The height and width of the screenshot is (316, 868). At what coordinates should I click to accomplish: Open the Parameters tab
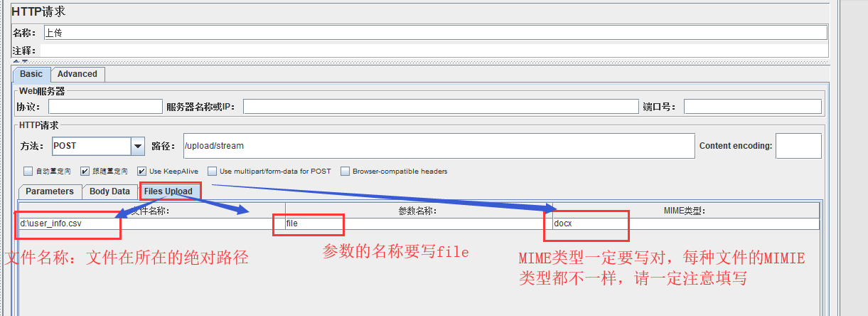[50, 191]
